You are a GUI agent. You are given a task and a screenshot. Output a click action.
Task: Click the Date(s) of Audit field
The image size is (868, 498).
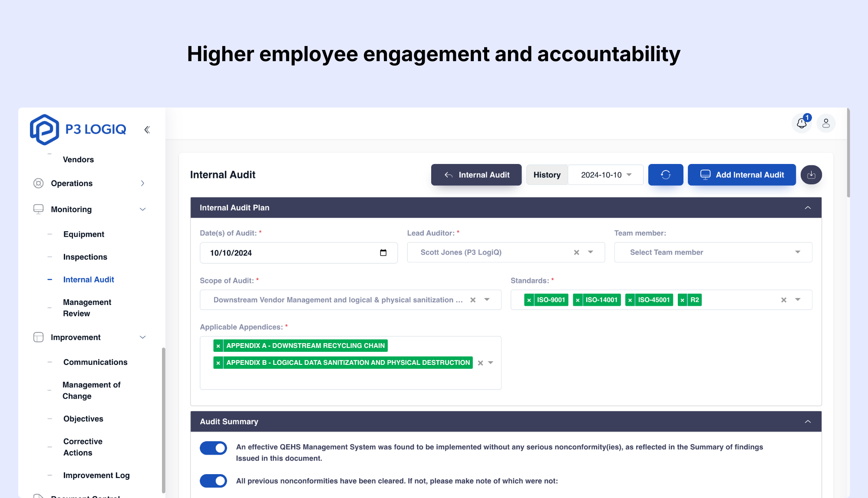(x=299, y=253)
